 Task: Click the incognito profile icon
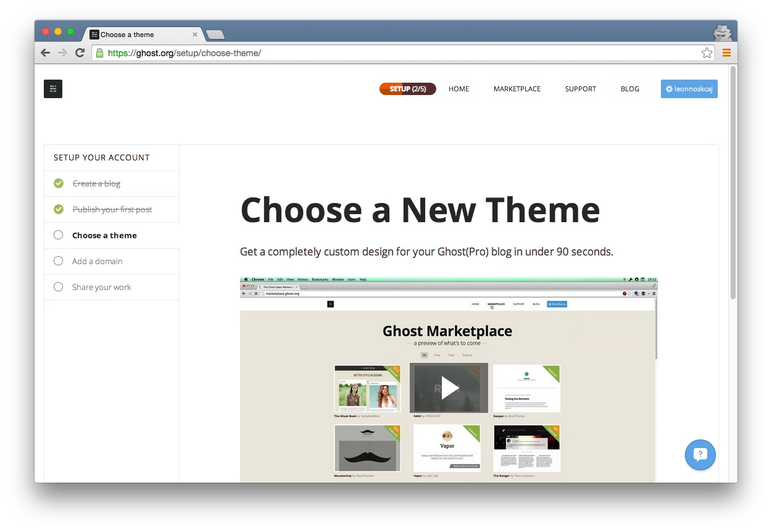pos(722,33)
